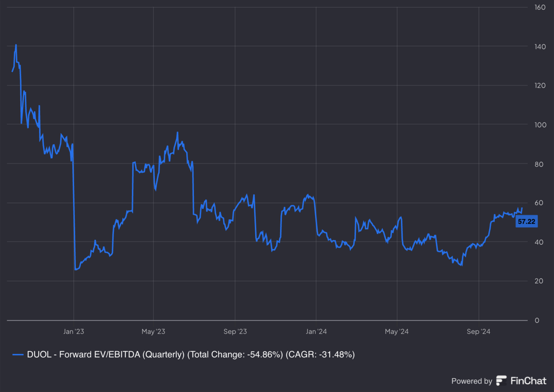Image resolution: width=554 pixels, height=392 pixels.
Task: Click the blue legend line swatch
Action: (x=18, y=355)
